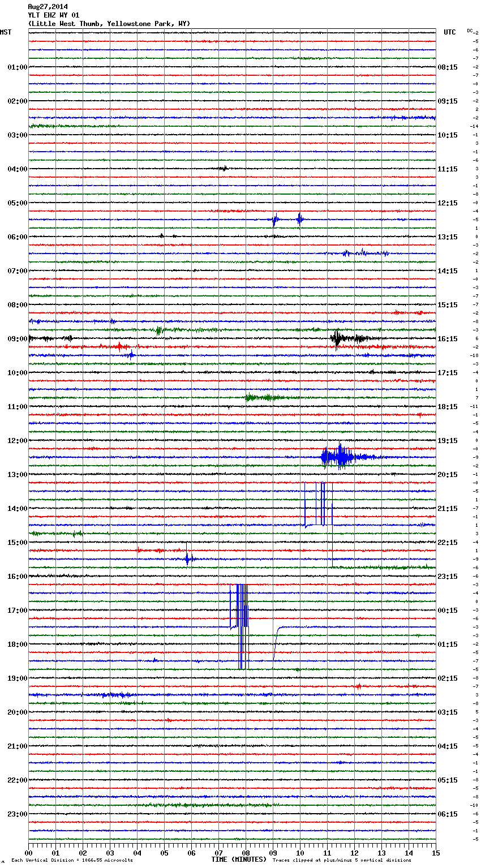Select the 15:00 MST row label

17,543
